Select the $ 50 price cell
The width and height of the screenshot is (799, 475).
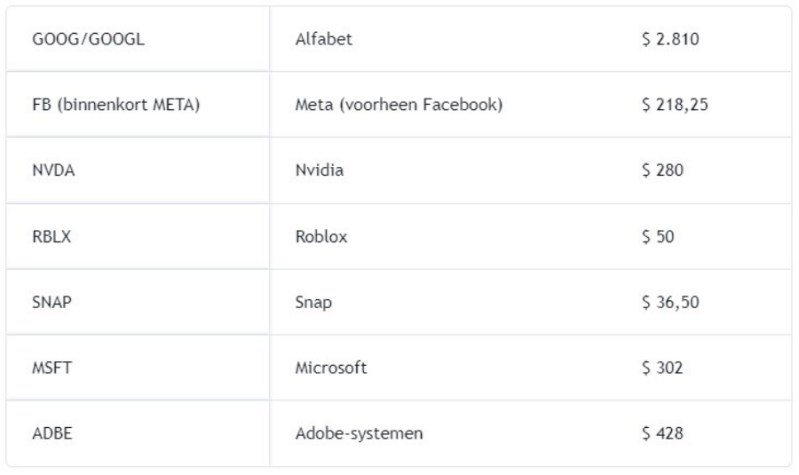tap(659, 236)
